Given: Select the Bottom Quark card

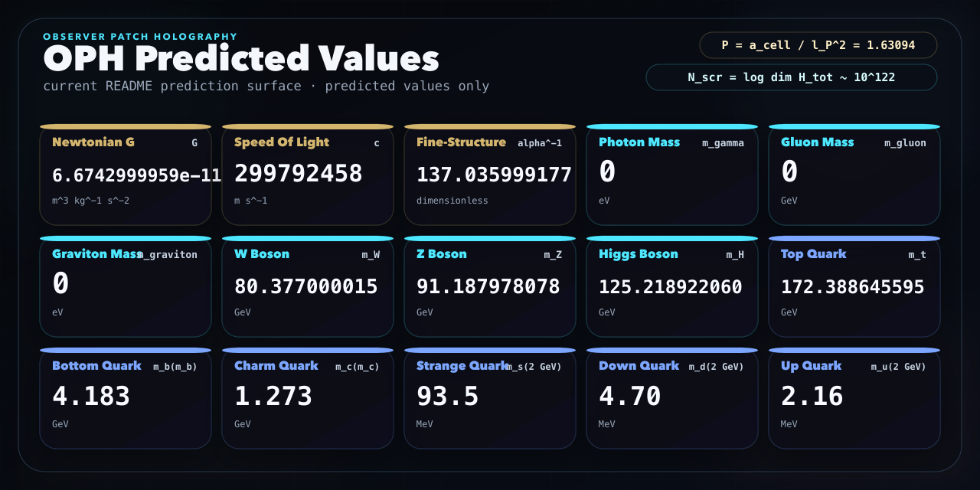Looking at the screenshot, I should (125, 399).
